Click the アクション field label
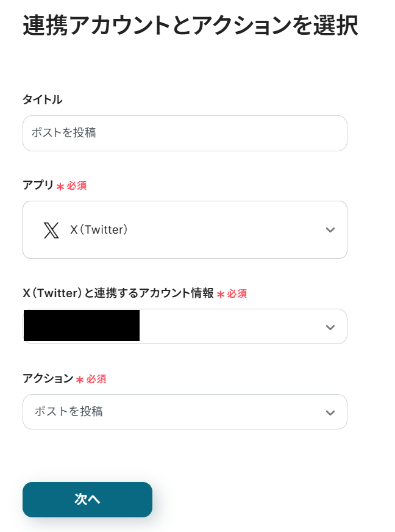 [x=48, y=379]
